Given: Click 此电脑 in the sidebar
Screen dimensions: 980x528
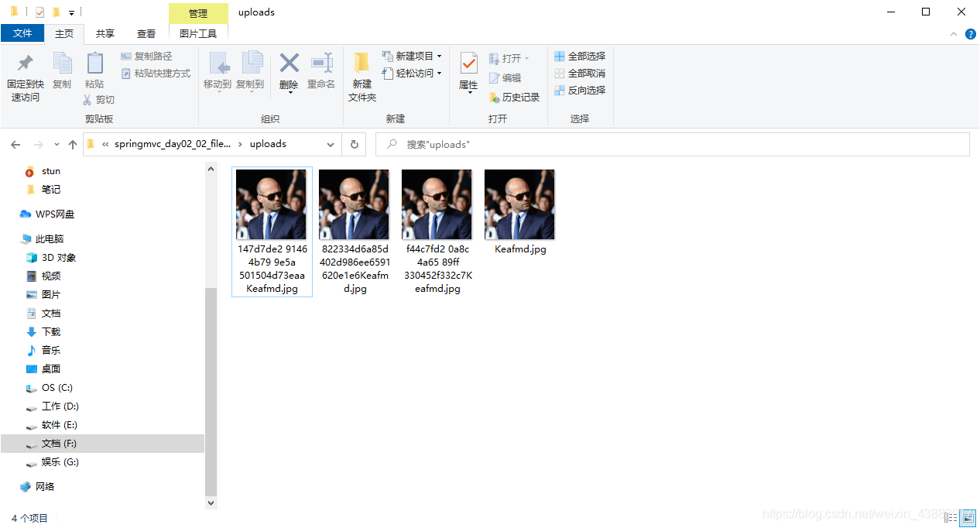Looking at the screenshot, I should (x=50, y=238).
